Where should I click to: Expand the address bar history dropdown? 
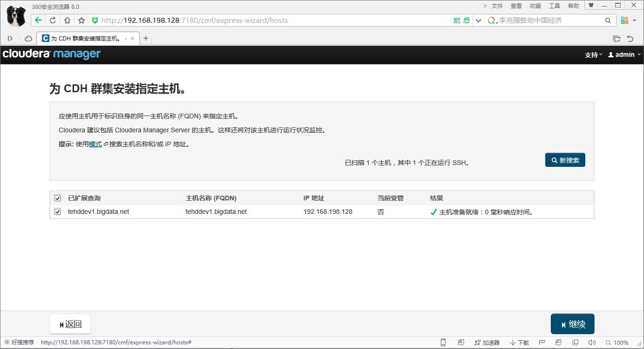point(479,21)
